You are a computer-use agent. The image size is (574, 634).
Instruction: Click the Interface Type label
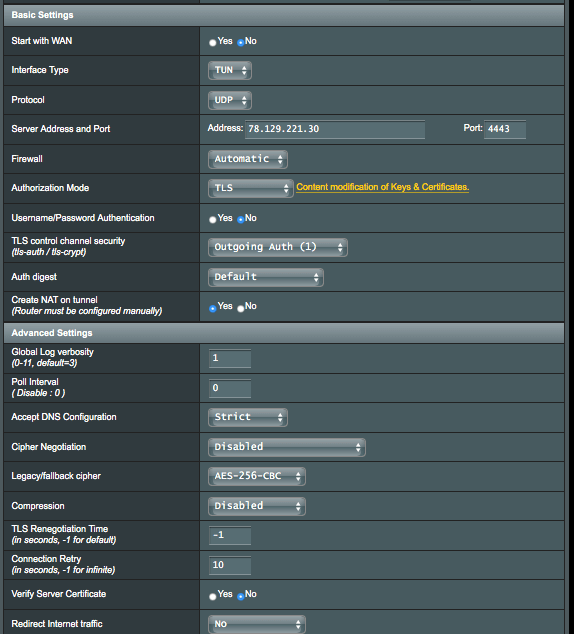point(40,70)
